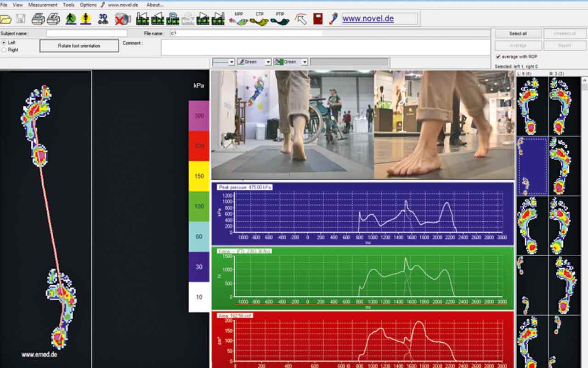Viewport: 588px width, 368px height.
Task: Click the left video frame of walking feet
Action: point(293,125)
